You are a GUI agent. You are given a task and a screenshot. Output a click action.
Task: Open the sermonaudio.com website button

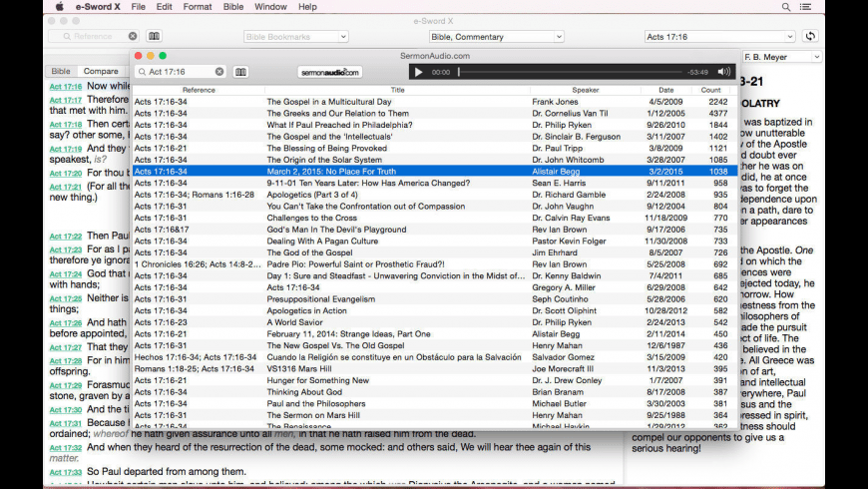(330, 72)
